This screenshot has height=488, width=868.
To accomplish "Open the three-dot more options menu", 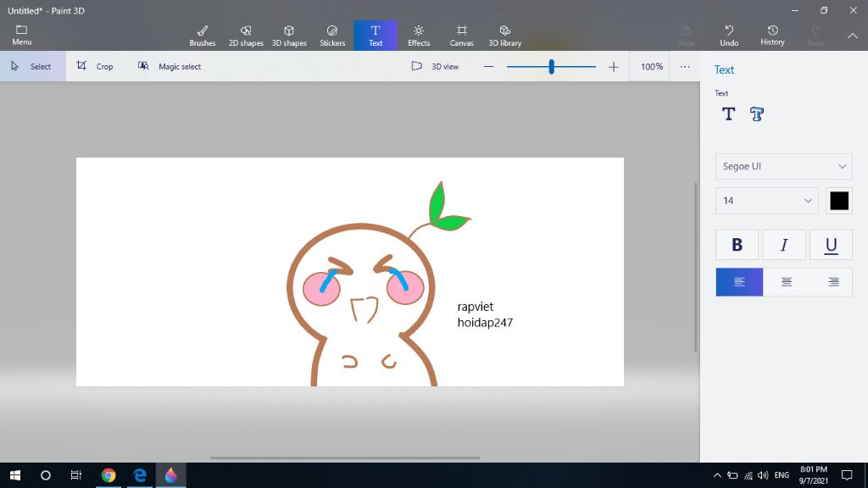I will (x=685, y=66).
